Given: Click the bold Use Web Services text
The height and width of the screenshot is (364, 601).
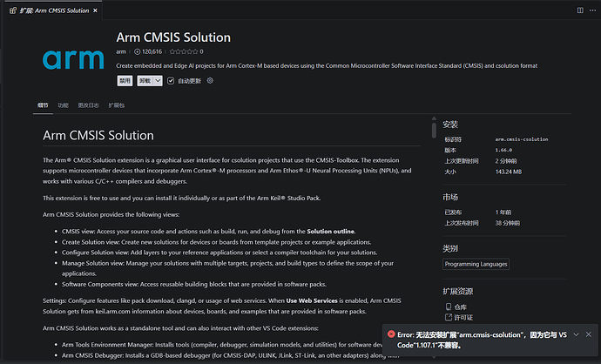Looking at the screenshot, I should point(312,300).
